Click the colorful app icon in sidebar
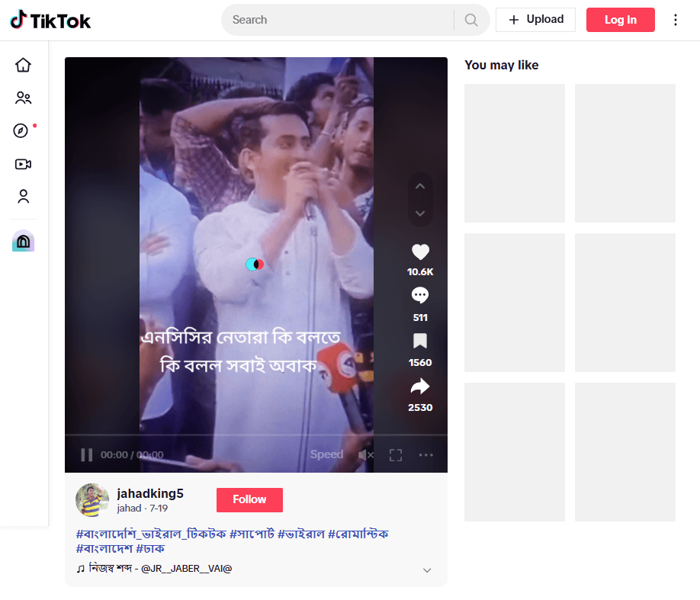700x600 pixels. (23, 241)
